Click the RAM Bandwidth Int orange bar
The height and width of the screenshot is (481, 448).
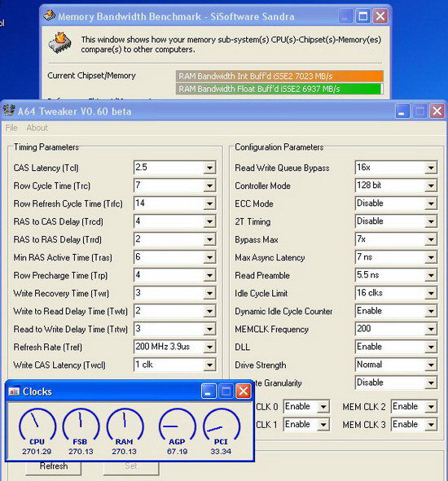click(279, 76)
